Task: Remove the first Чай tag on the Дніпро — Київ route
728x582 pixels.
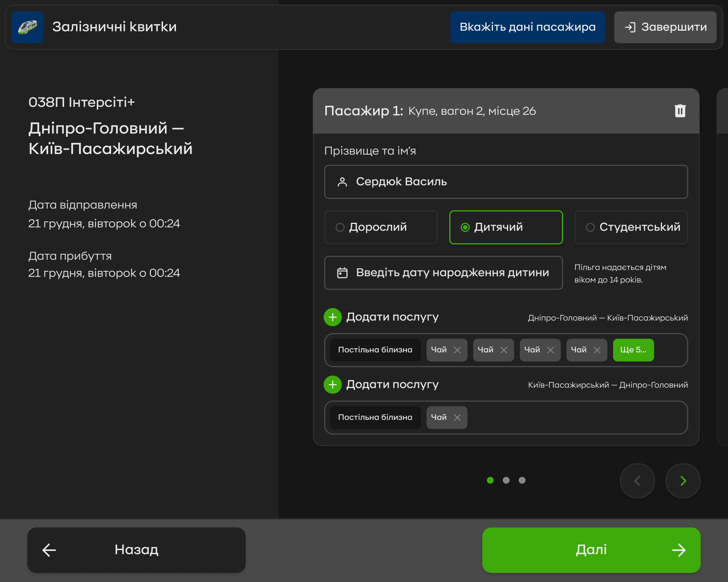Action: click(457, 350)
